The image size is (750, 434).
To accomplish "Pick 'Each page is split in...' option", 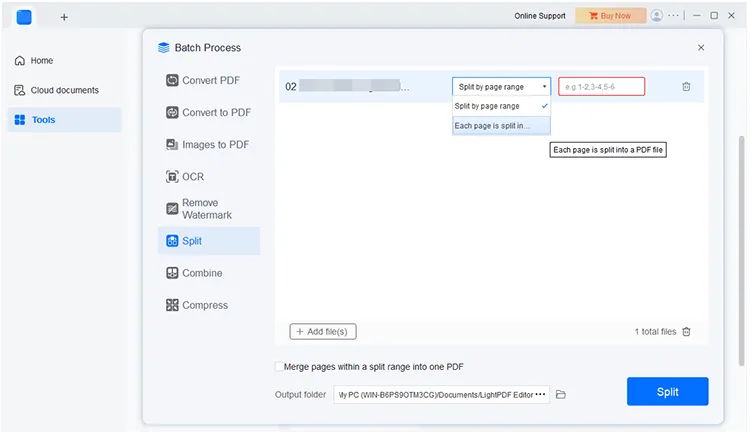I will (501, 126).
